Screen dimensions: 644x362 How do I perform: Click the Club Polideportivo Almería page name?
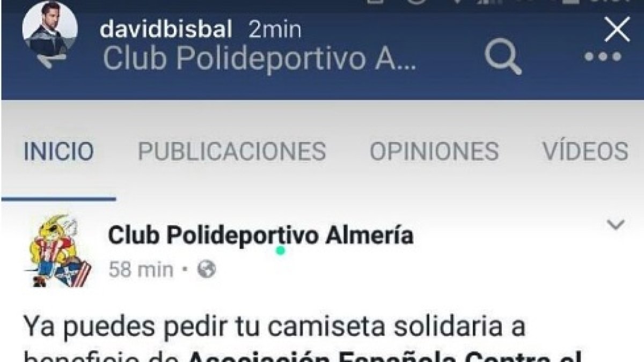click(261, 235)
